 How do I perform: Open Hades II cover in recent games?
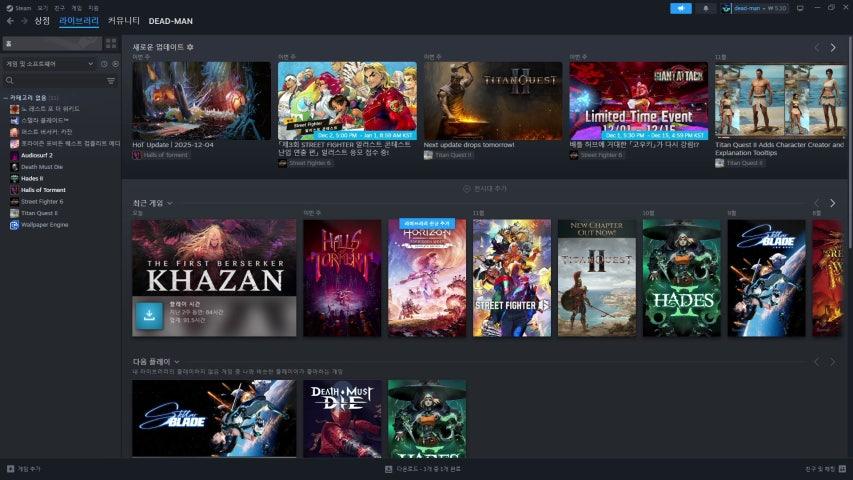pos(682,278)
